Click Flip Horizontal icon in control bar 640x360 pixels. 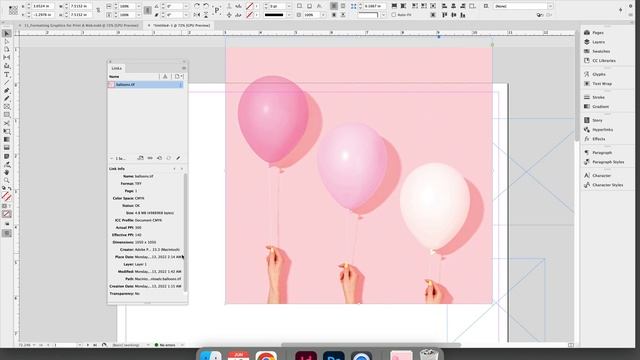tap(197, 15)
